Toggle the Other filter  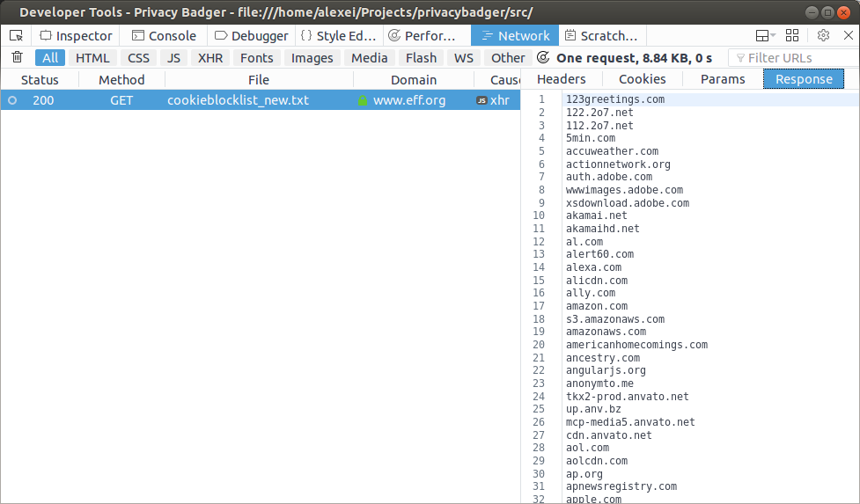(x=507, y=57)
